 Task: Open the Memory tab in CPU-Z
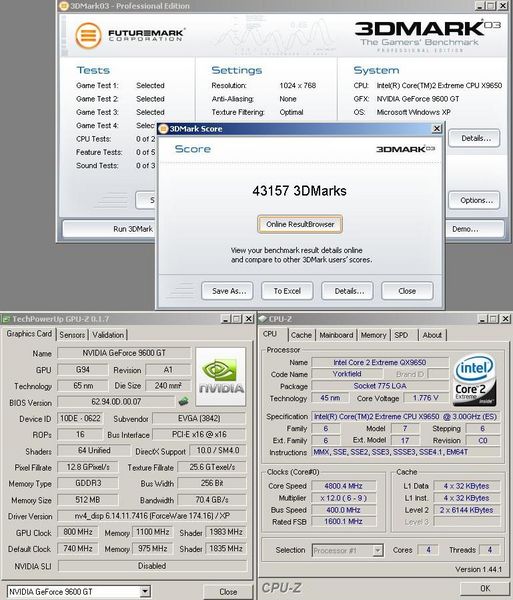(373, 335)
